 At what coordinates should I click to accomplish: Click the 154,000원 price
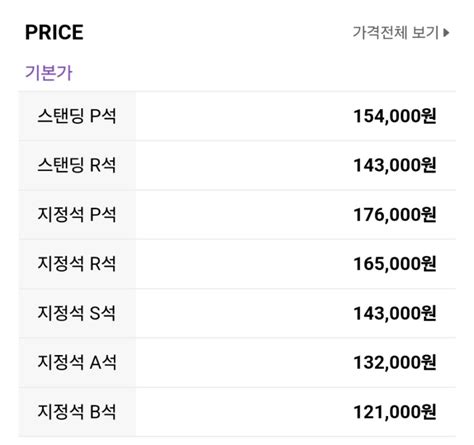coord(395,116)
